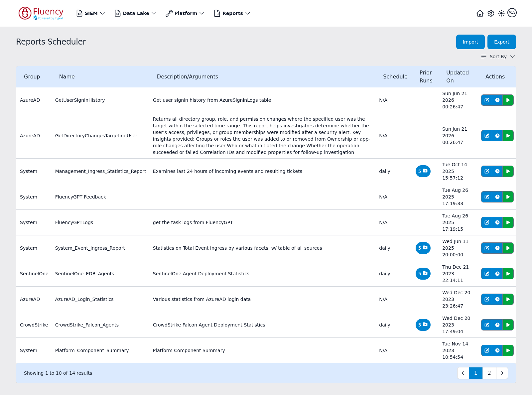532x395 pixels.
Task: Run the CrowdStrike_Falcon_Agents report
Action: (x=508, y=325)
